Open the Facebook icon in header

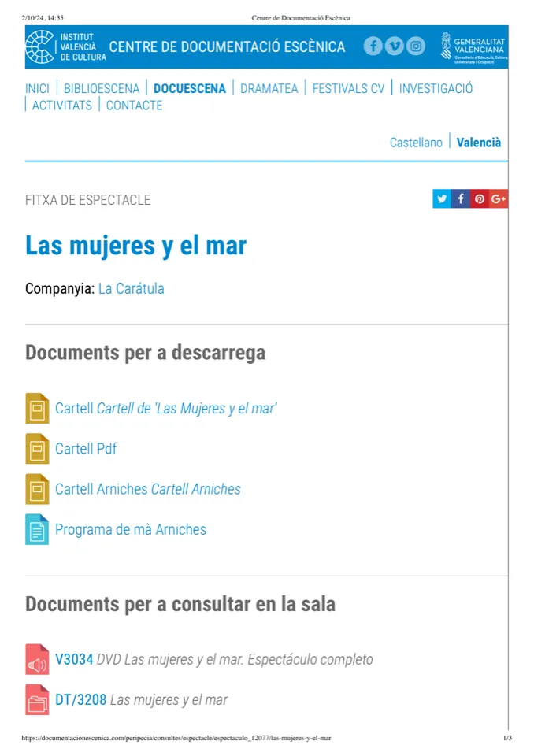(373, 46)
